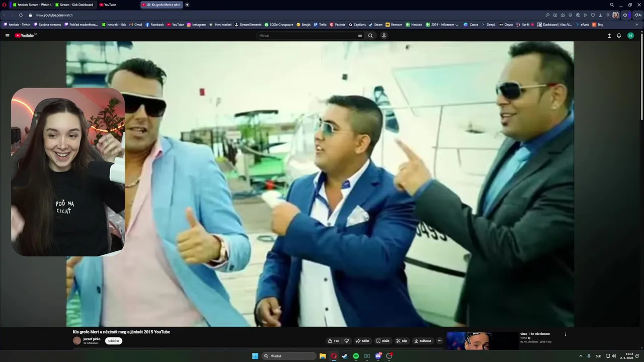The image size is (644, 362).
Task: Open Steam from the taskbar
Action: 345,356
